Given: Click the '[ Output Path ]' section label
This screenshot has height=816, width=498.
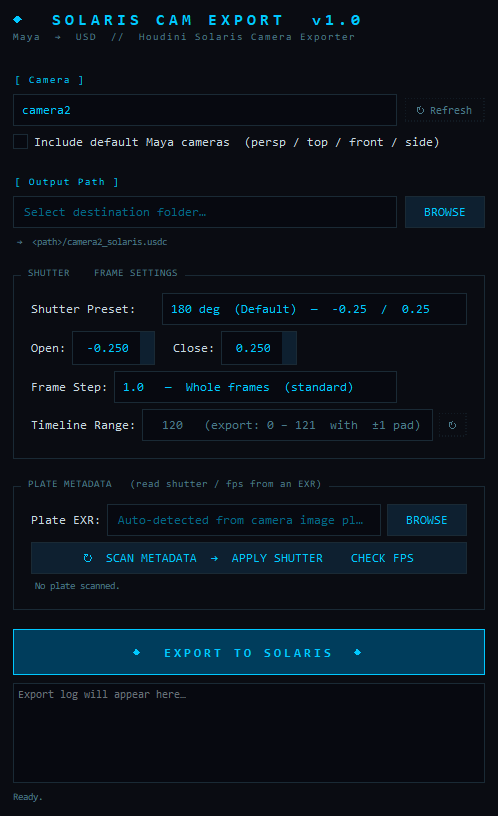Looking at the screenshot, I should [x=67, y=182].
